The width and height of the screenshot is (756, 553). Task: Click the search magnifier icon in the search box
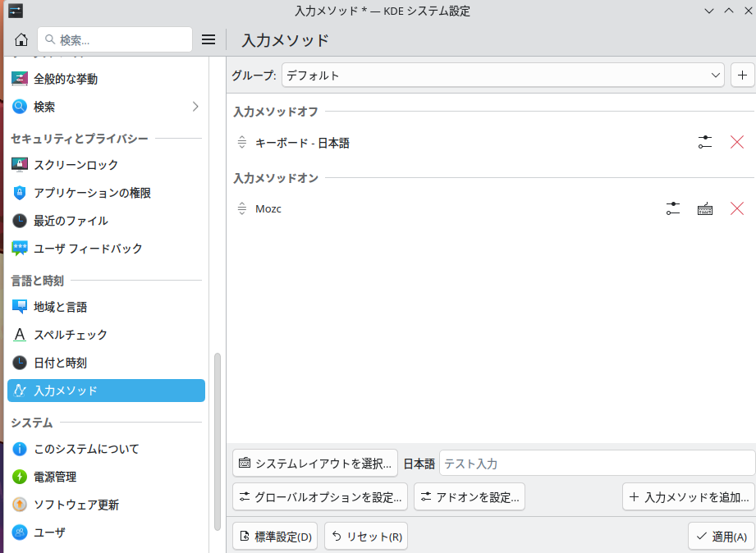coord(50,39)
